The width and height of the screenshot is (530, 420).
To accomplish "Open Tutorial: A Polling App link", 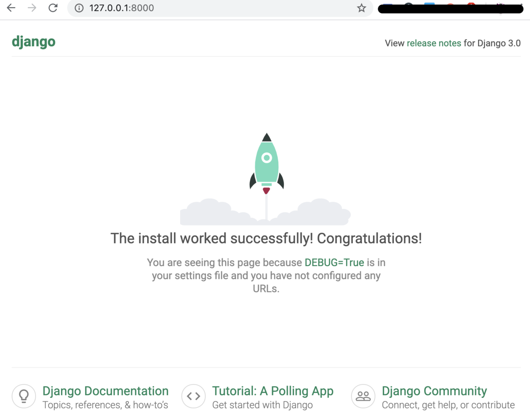I will pos(273,391).
